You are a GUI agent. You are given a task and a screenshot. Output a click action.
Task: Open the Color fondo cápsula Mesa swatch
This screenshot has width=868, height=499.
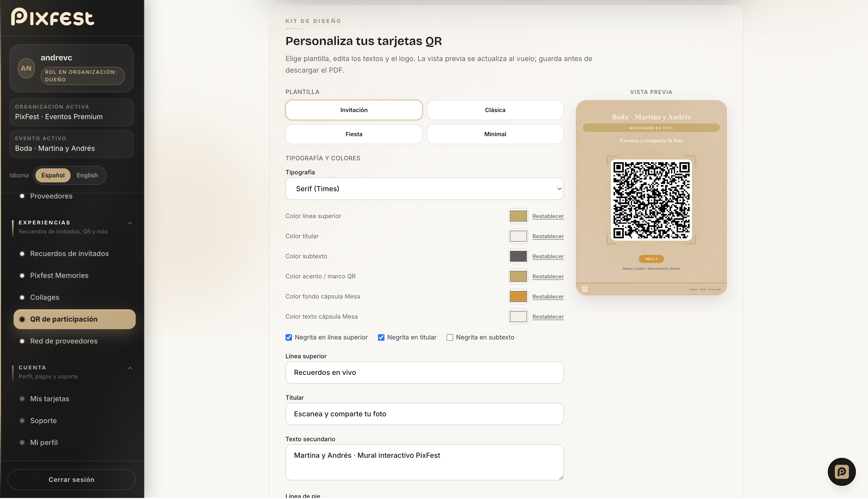tap(518, 296)
